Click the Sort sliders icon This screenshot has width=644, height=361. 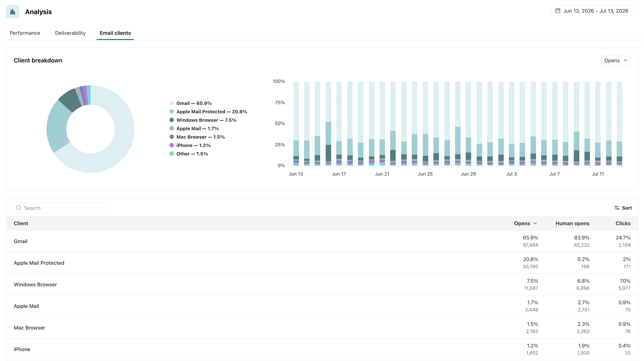tap(617, 208)
